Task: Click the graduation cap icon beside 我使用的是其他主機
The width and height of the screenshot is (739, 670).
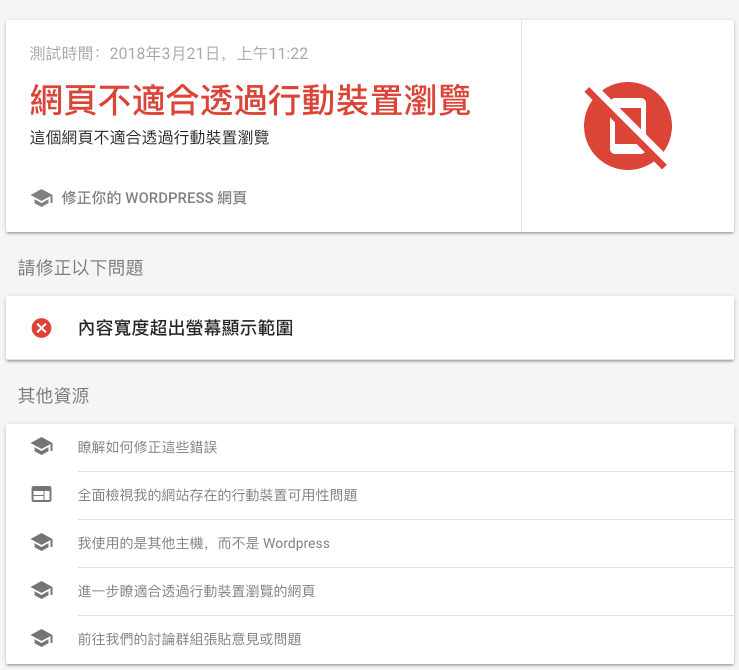Action: pos(41,543)
